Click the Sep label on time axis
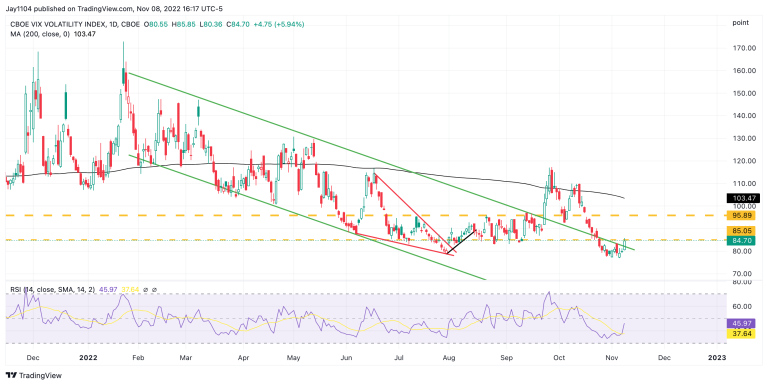The width and height of the screenshot is (768, 385). click(506, 358)
